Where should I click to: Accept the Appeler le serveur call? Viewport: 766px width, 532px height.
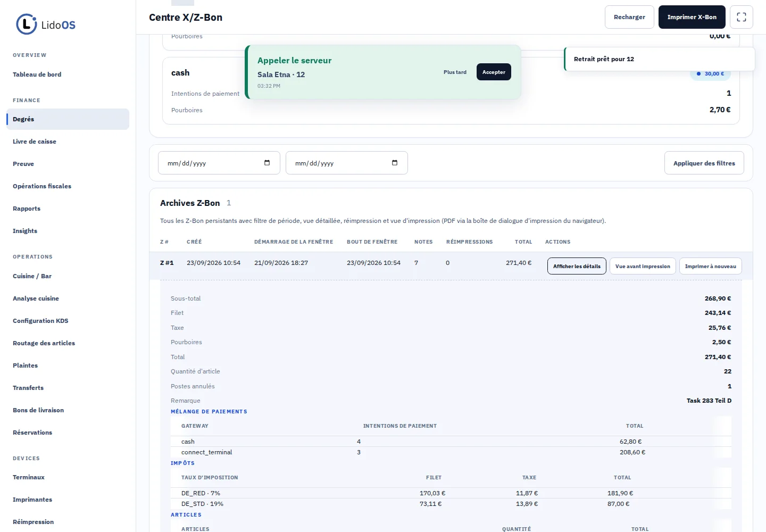[494, 72]
